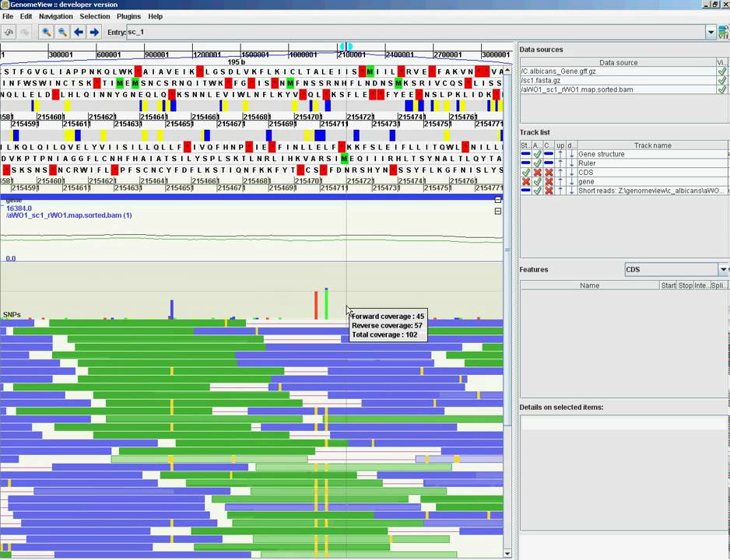Click the icon right of the Entry dropdown
Viewport: 730px width, 560px height.
(x=724, y=32)
